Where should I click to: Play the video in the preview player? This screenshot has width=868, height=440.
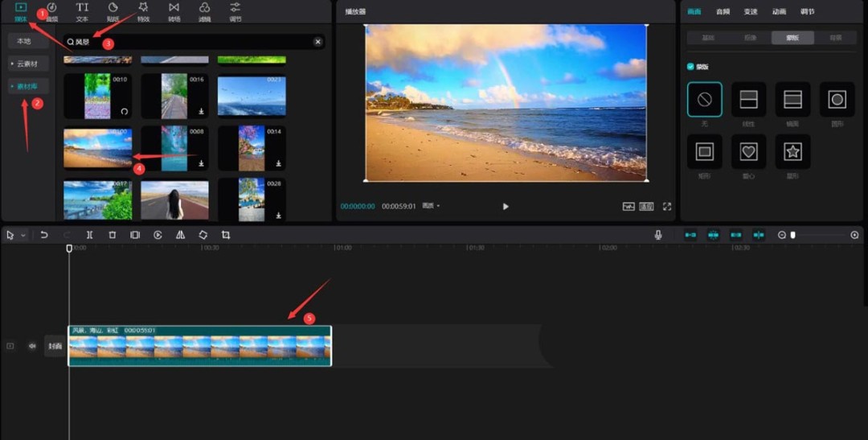(506, 207)
